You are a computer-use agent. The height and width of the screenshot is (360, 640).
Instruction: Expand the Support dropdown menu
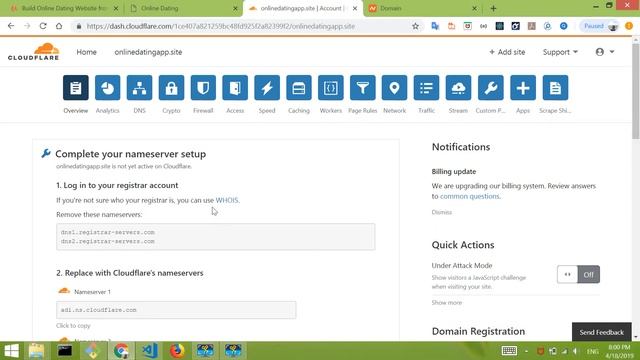click(560, 52)
